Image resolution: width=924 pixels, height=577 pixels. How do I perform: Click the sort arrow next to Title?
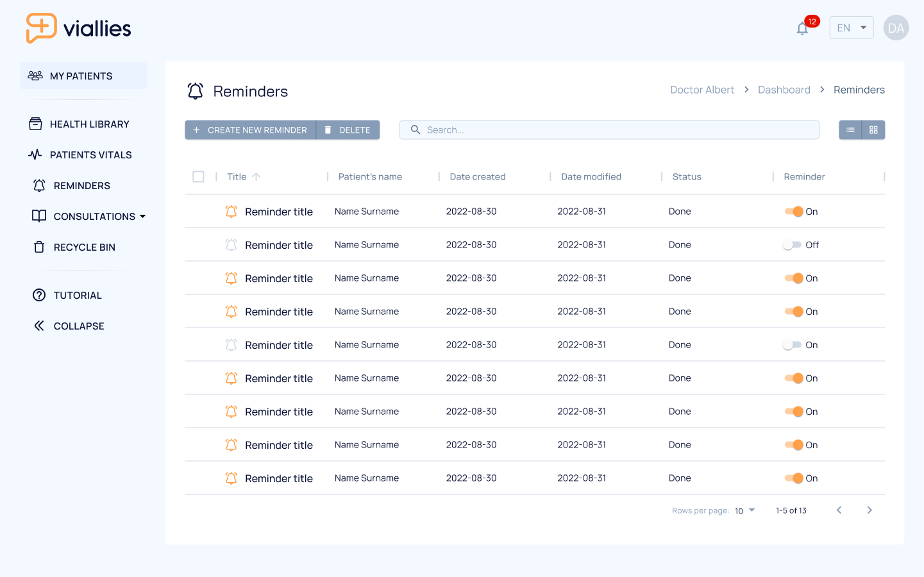pos(256,177)
